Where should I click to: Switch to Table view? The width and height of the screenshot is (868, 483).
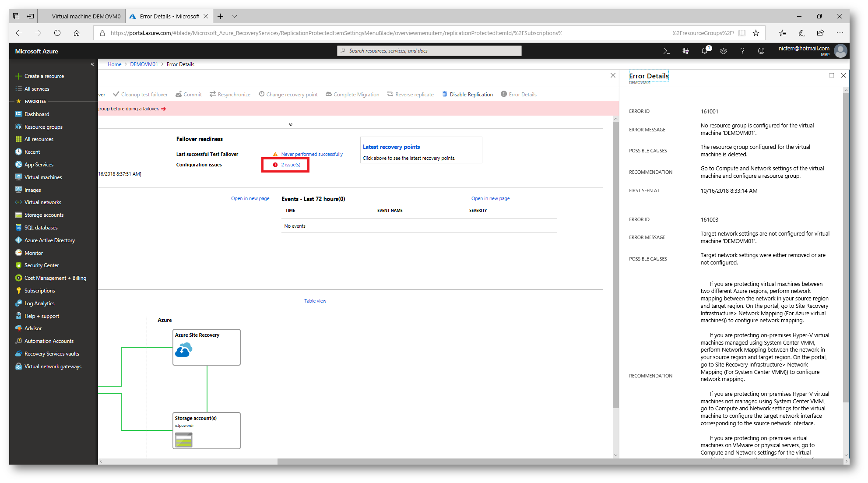[315, 301]
